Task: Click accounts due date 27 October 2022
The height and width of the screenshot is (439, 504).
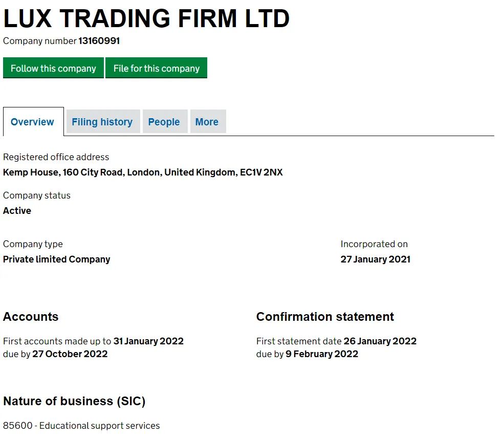Action: [70, 354]
